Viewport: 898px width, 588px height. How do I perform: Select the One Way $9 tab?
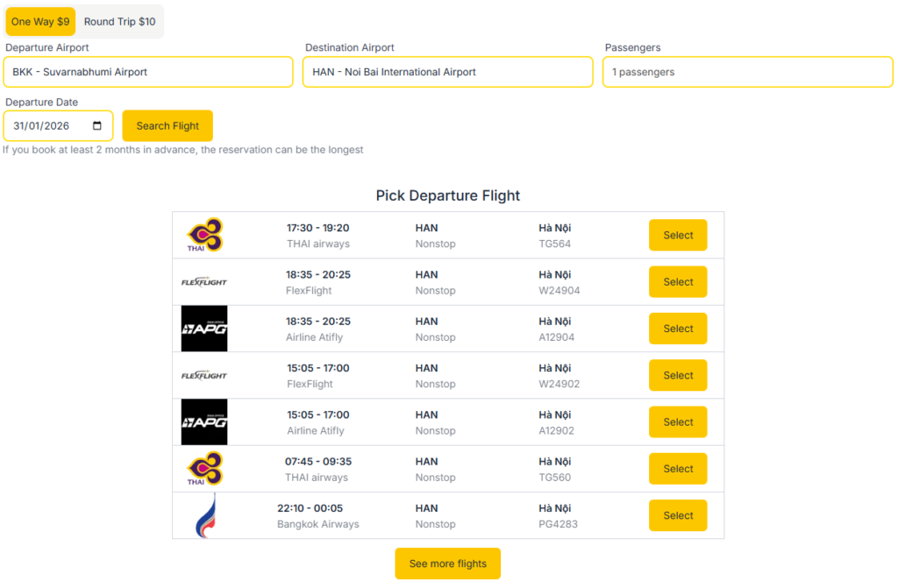click(40, 21)
